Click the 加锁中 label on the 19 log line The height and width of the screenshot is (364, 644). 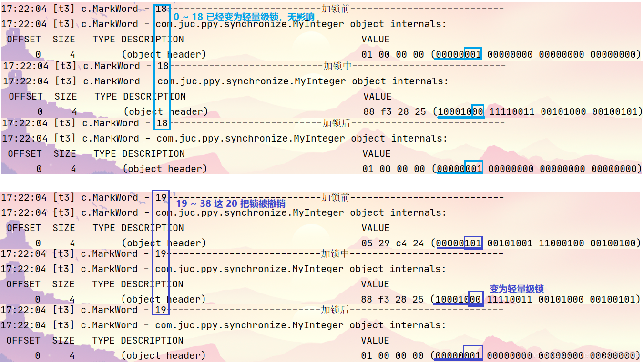336,253
